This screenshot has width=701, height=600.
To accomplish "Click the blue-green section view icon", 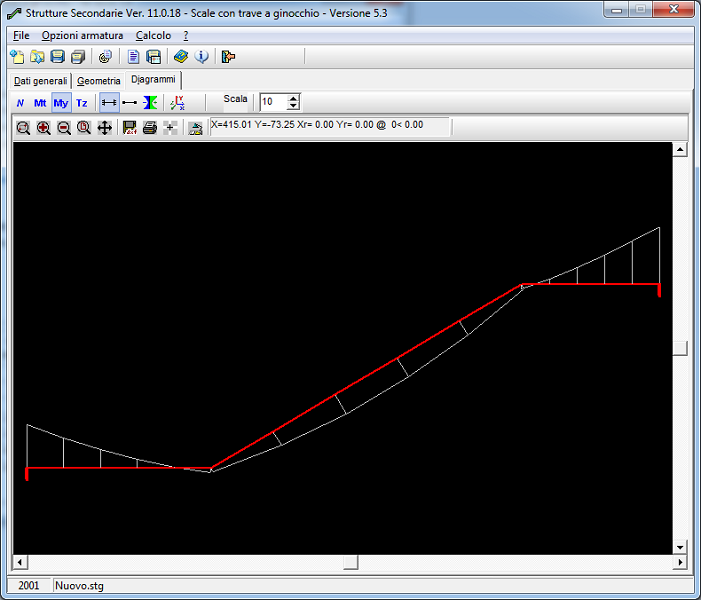I will [x=150, y=103].
